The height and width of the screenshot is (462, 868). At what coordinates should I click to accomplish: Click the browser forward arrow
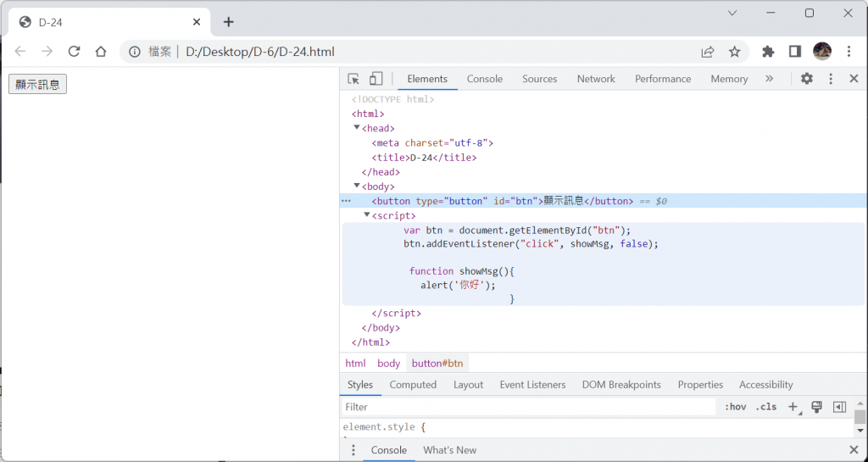tap(47, 52)
